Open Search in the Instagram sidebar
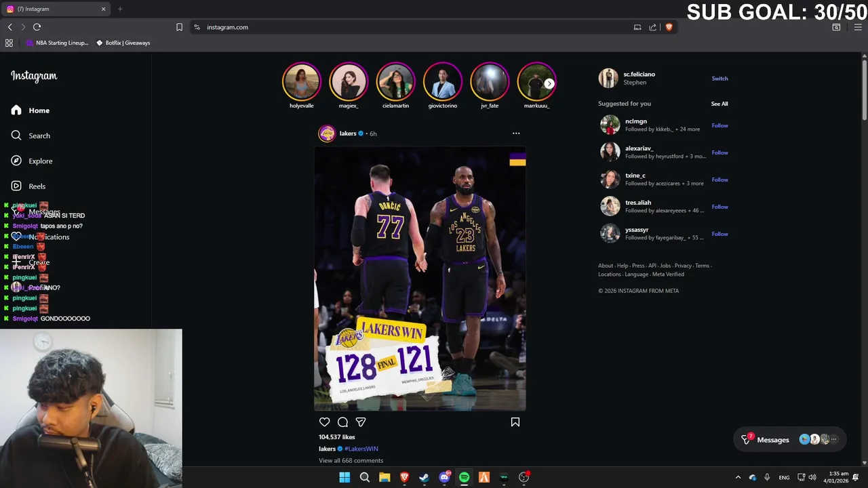The image size is (868, 488). pyautogui.click(x=31, y=136)
